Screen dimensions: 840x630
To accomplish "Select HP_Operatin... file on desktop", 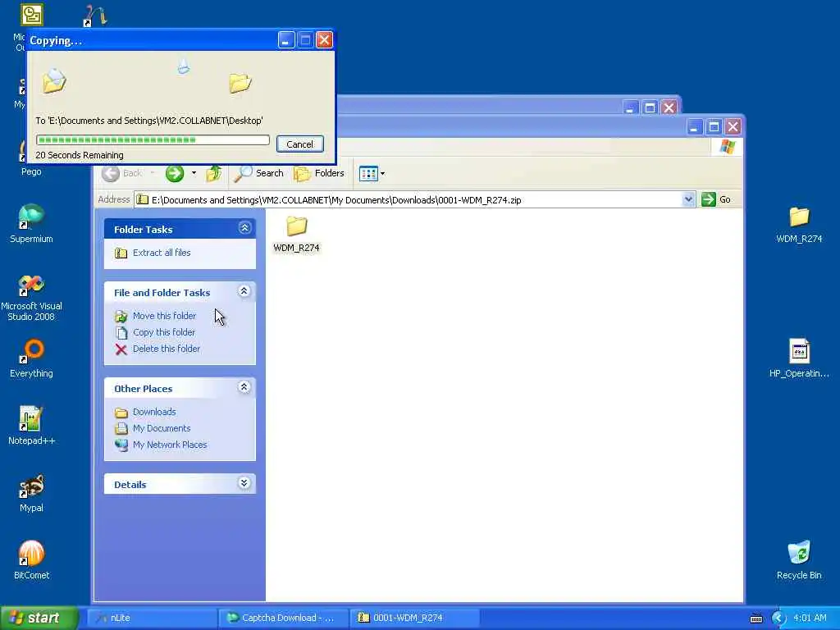I will [x=799, y=358].
